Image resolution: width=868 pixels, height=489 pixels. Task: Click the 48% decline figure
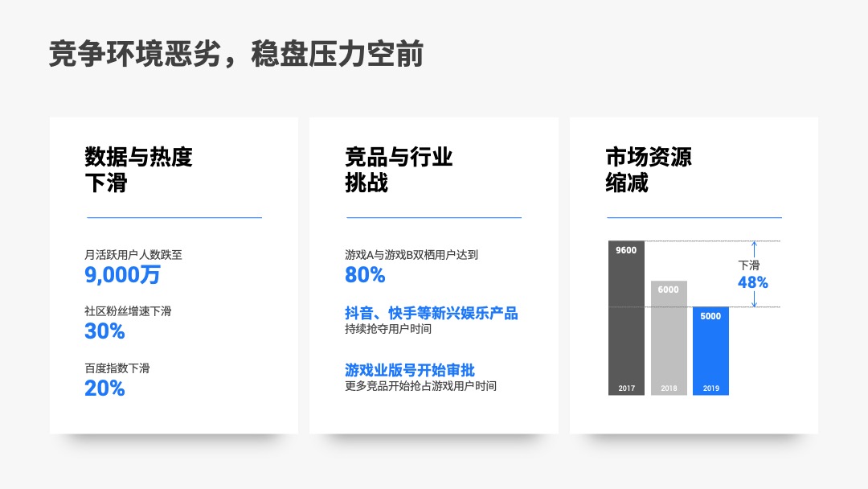click(753, 282)
